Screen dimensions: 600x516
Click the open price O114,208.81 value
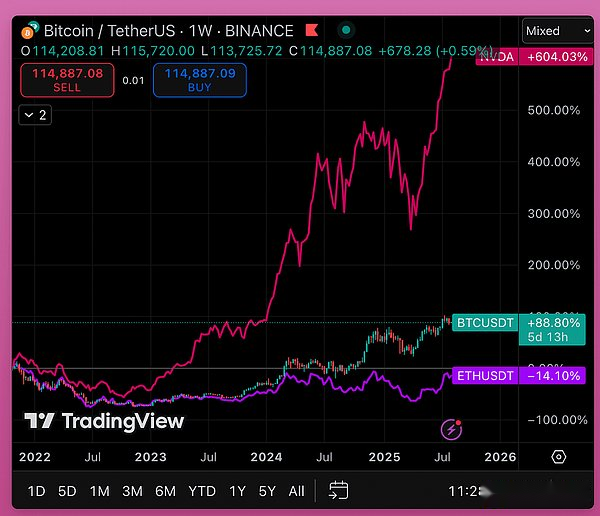tap(62, 51)
